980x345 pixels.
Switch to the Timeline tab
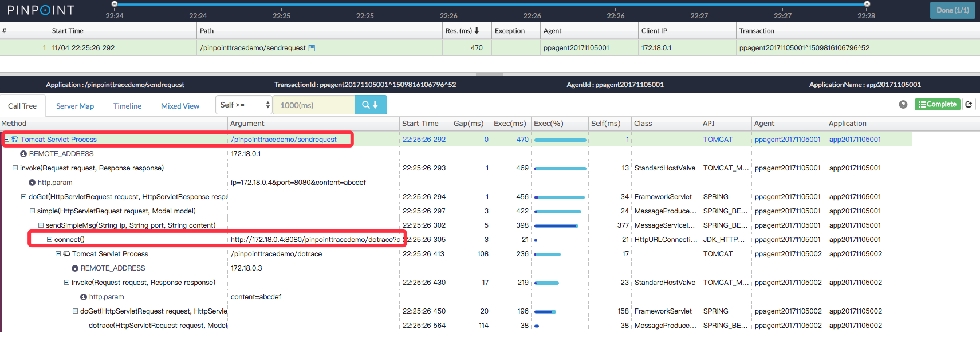click(x=127, y=106)
